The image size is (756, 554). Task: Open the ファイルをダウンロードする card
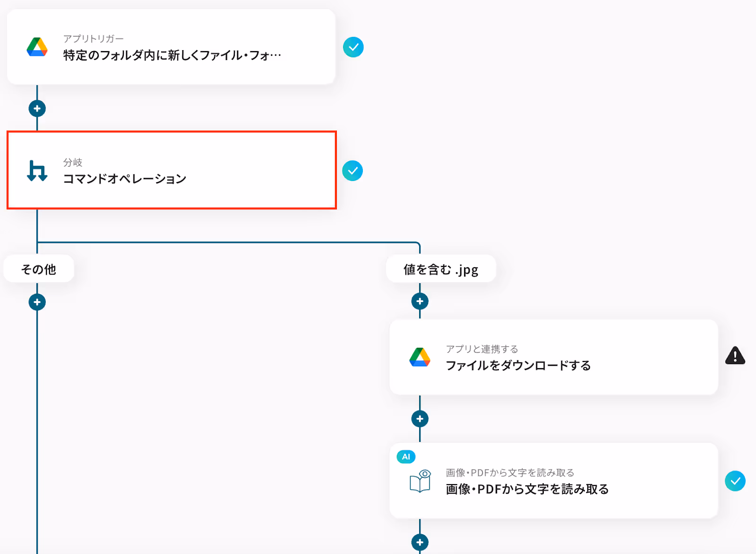[554, 357]
